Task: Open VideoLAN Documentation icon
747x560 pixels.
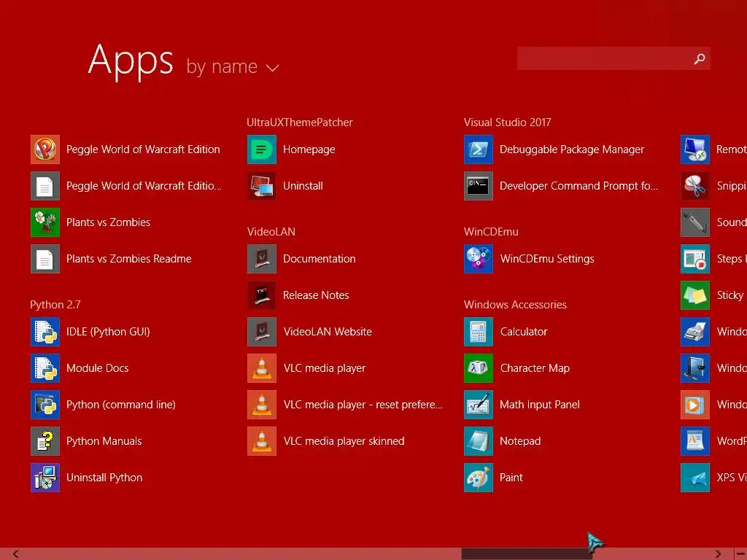Action: pos(262,259)
